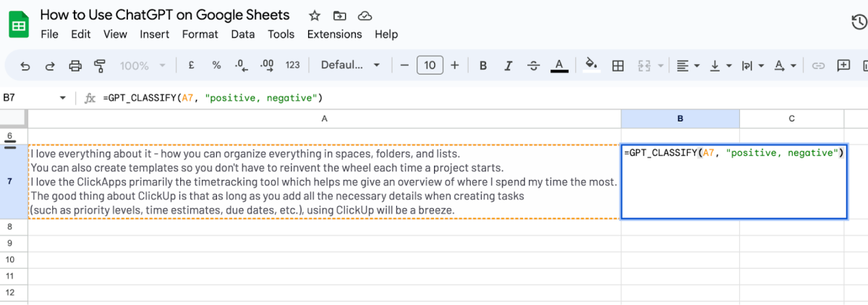Open Format menu

point(200,34)
